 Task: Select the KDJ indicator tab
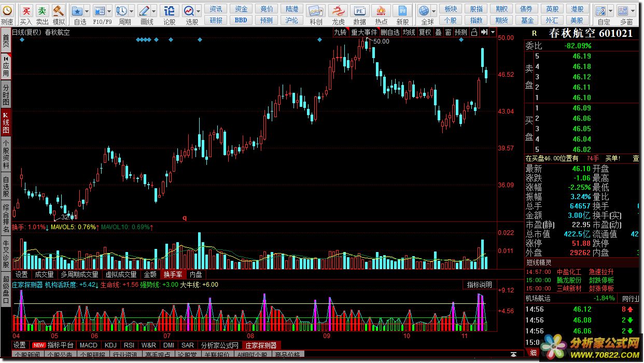(x=111, y=345)
